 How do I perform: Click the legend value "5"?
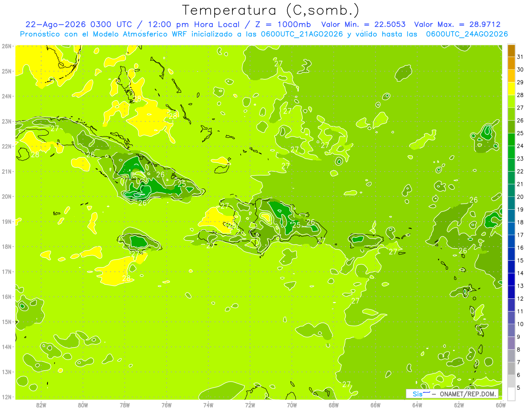coord(519,388)
